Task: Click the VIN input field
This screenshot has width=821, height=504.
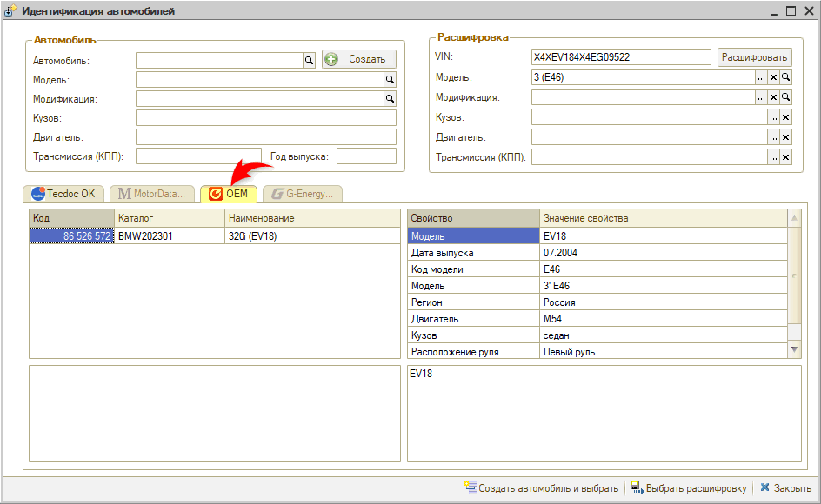Action: [x=621, y=56]
